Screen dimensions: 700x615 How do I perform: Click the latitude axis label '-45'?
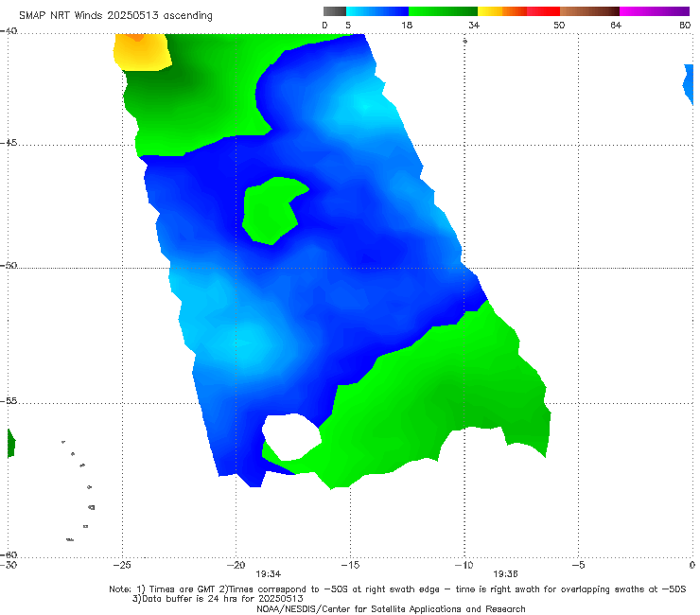coord(9,143)
